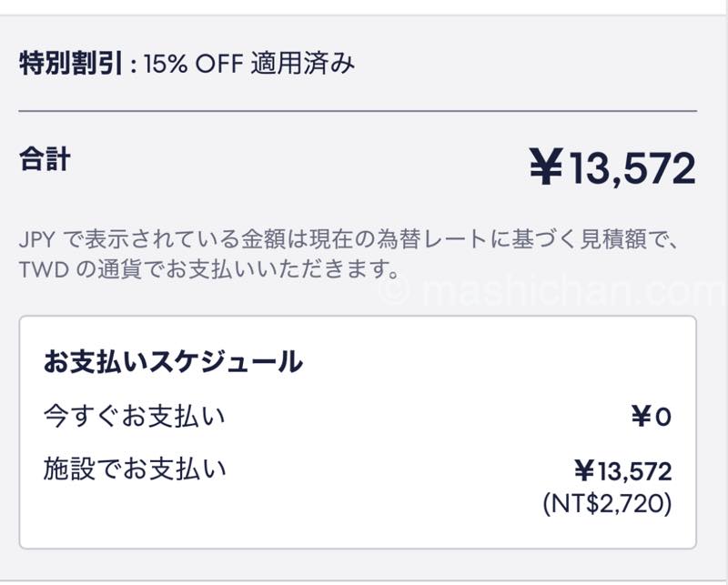Select the 今すぐお支払い row label
This screenshot has width=728, height=585.
[134, 416]
